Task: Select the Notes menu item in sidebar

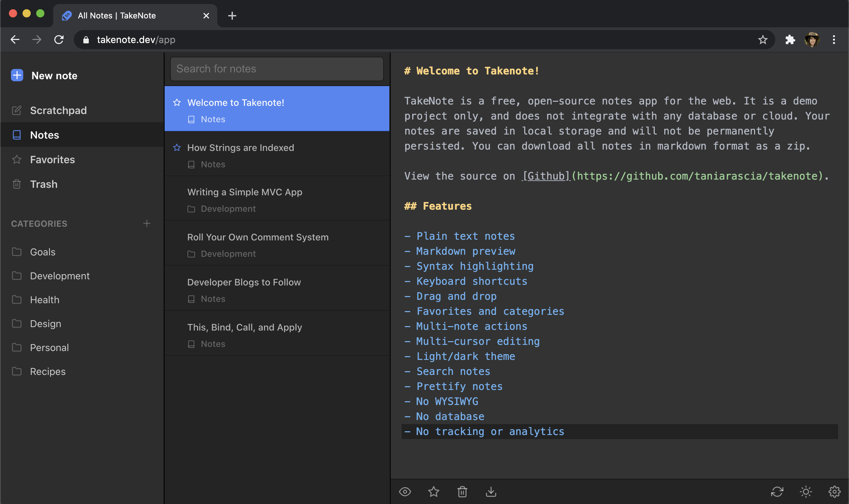Action: point(44,135)
